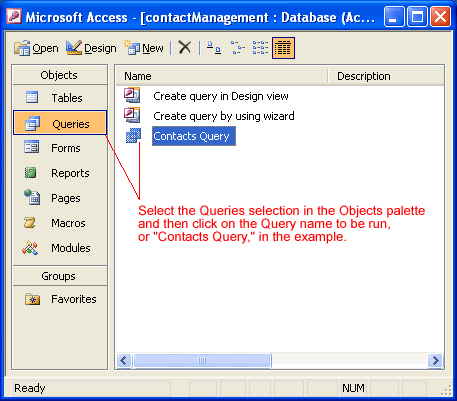Select Tables in Objects palette
This screenshot has width=457, height=401.
60,98
